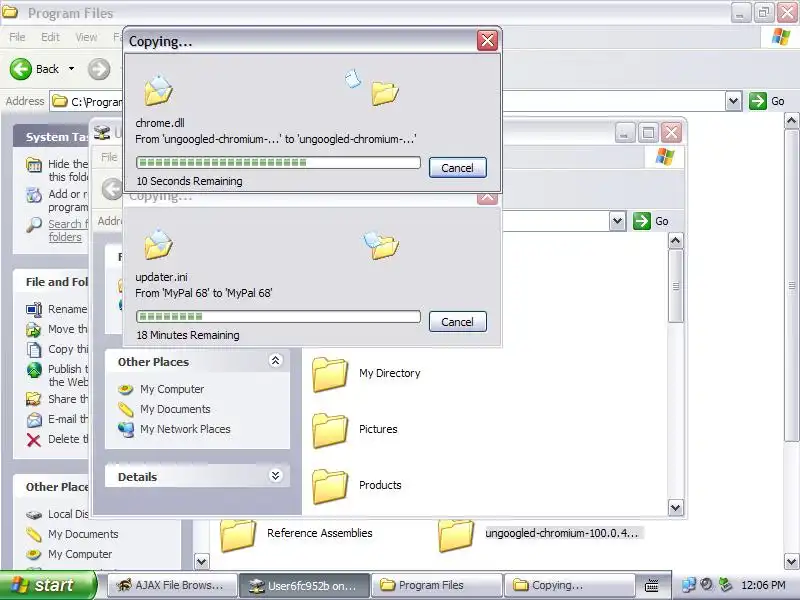The width and height of the screenshot is (800, 600).
Task: Switch to Program Files taskbar item
Action: point(437,585)
